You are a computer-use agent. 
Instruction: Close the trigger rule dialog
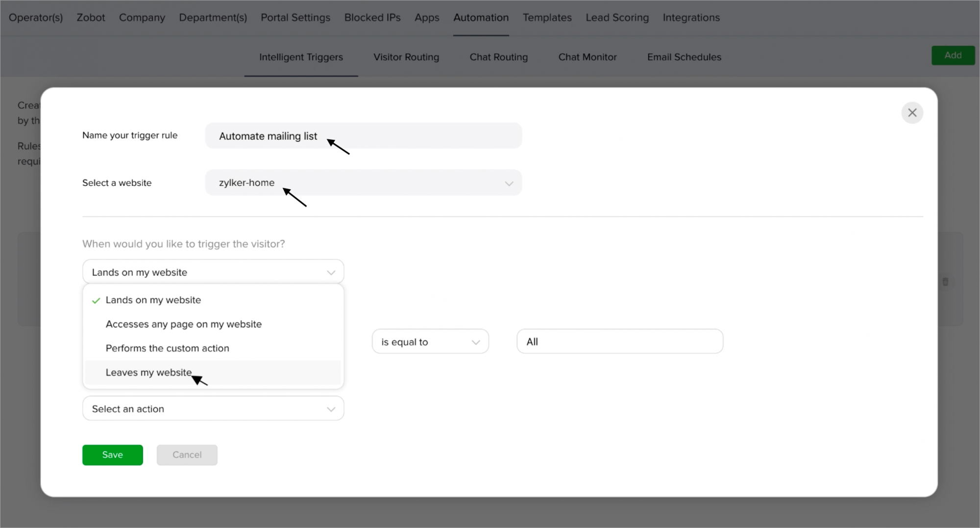(x=912, y=113)
